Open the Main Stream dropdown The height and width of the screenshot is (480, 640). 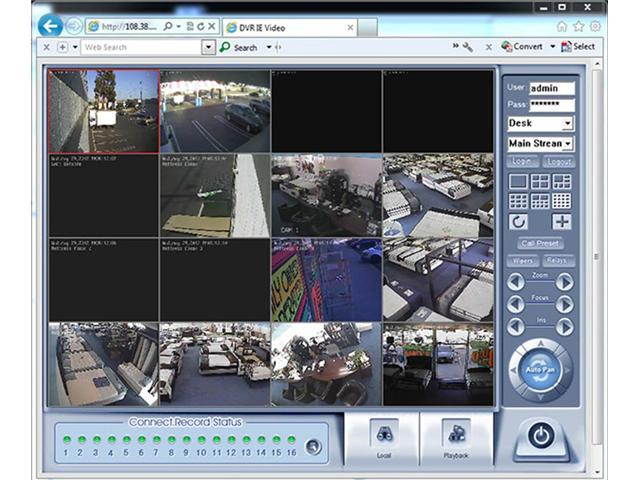(568, 144)
